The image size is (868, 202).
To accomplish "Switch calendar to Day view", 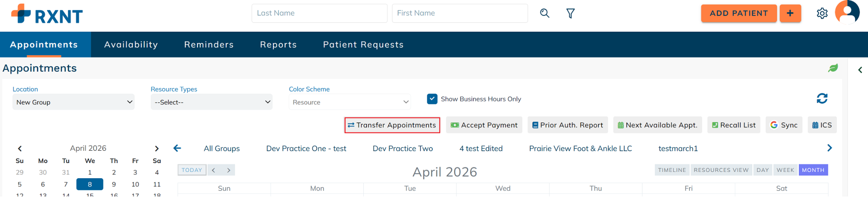I will pyautogui.click(x=762, y=170).
